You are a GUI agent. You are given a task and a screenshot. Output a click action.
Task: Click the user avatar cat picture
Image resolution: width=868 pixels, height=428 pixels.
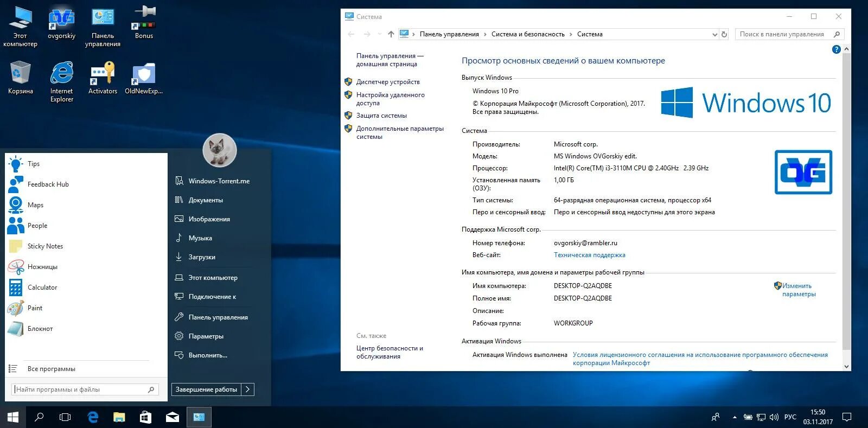click(x=220, y=150)
